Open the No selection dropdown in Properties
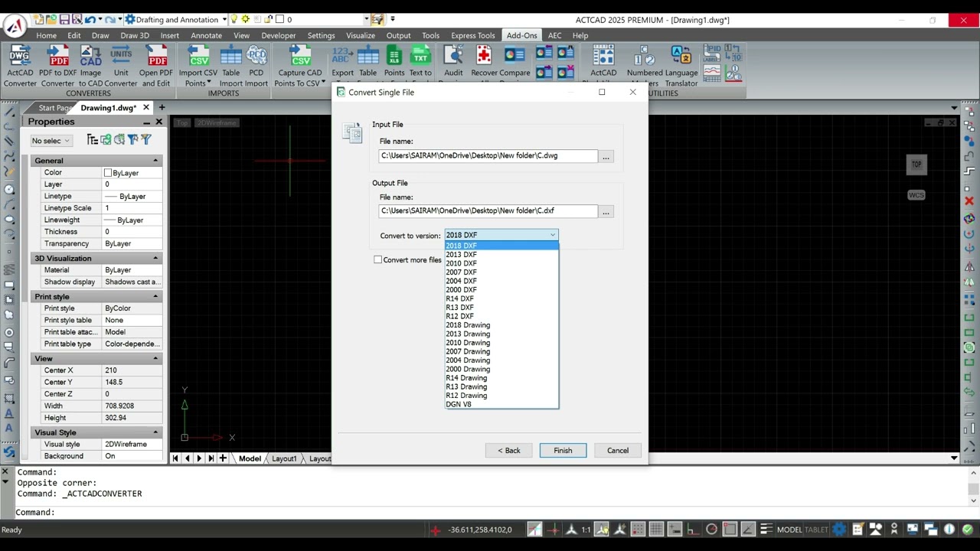This screenshot has height=551, width=980. pyautogui.click(x=51, y=141)
